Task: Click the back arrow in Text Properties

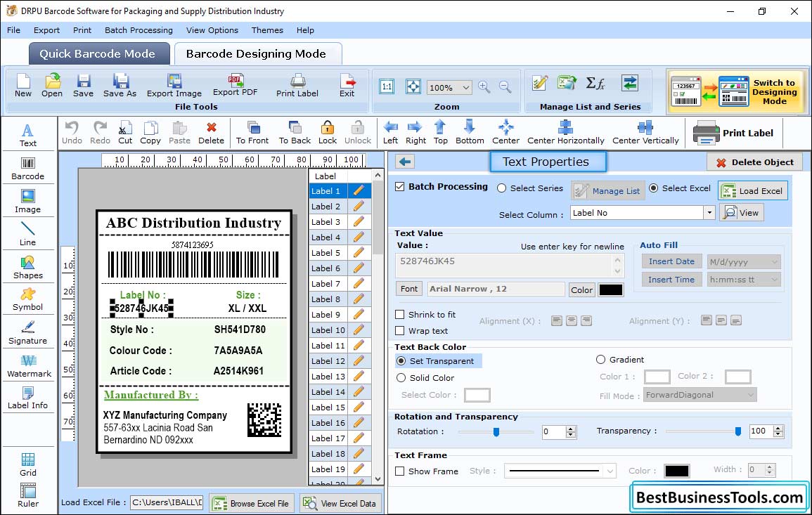Action: tap(405, 162)
